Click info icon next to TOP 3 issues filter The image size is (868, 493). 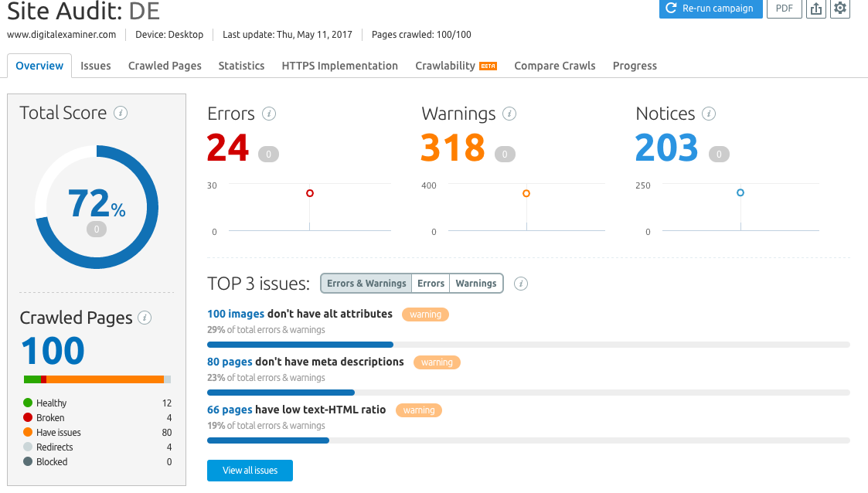[x=521, y=284]
